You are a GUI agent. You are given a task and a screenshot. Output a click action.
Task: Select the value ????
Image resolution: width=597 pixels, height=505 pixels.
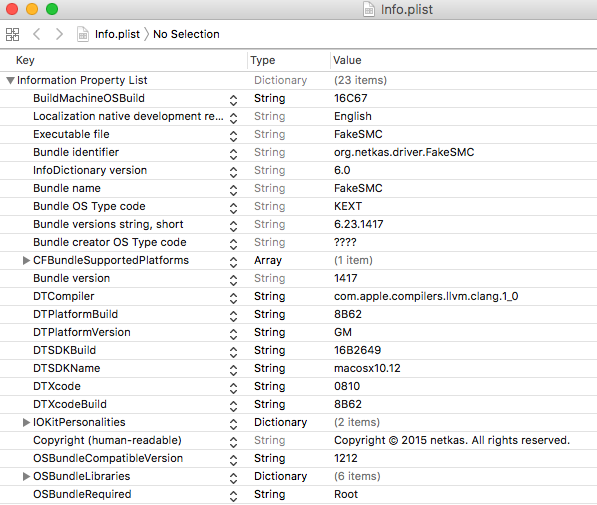[345, 242]
